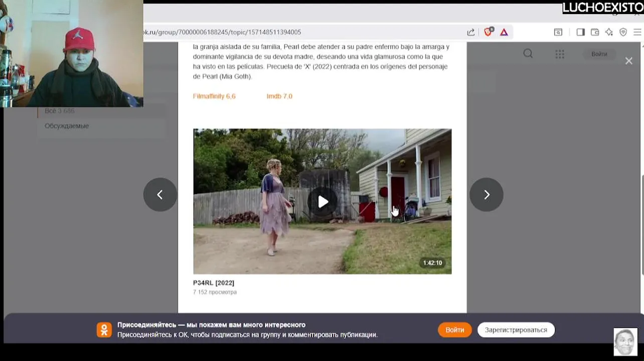Click the P34RL [2022] video title
This screenshot has height=361, width=644.
(214, 283)
